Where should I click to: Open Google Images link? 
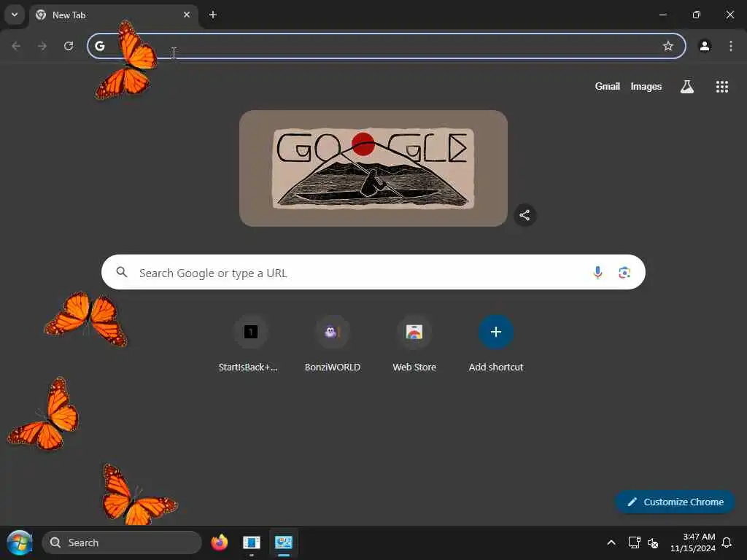[646, 86]
